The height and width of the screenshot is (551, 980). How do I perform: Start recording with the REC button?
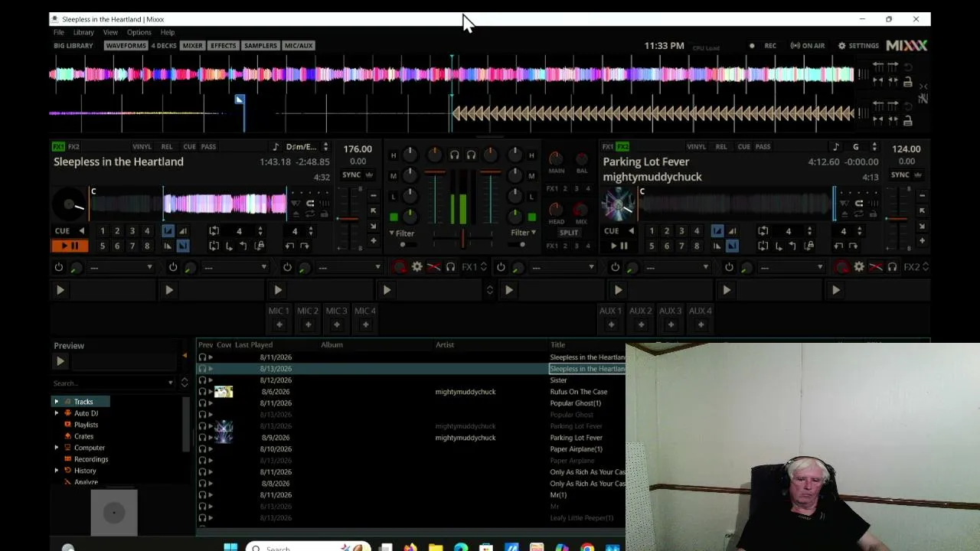tap(764, 46)
